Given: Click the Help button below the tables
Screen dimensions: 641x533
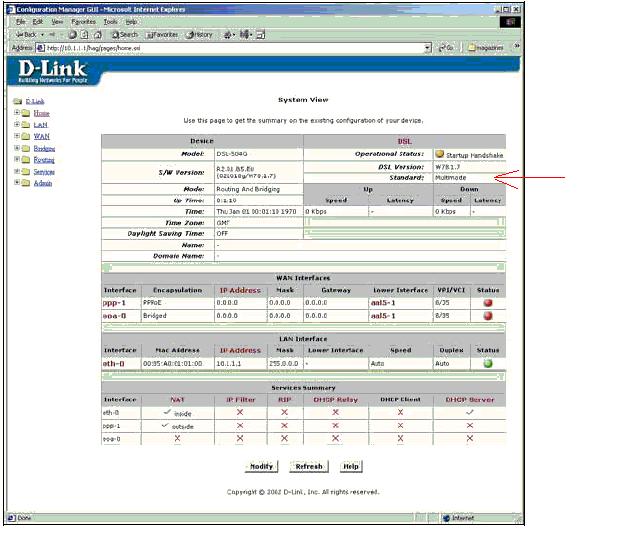Looking at the screenshot, I should coord(351,466).
